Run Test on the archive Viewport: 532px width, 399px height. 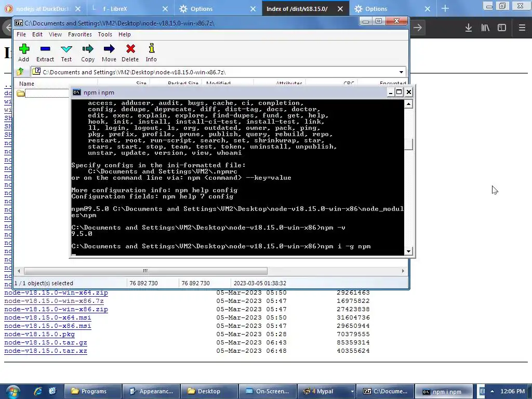[66, 52]
